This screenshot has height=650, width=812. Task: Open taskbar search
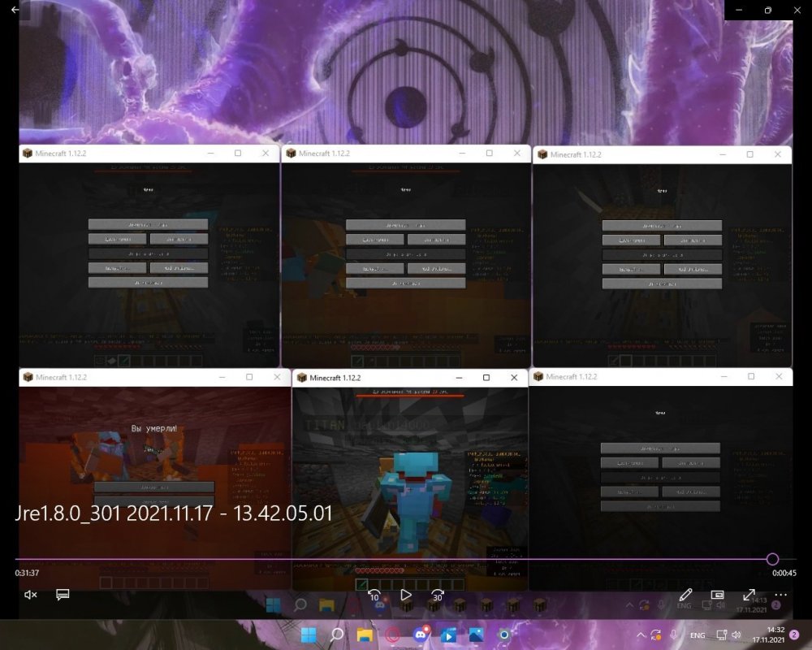[x=337, y=635]
